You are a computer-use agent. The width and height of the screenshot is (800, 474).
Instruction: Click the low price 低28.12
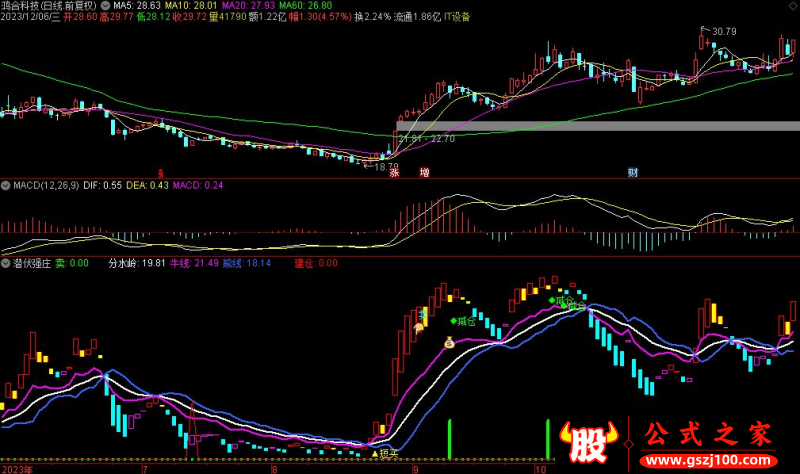153,17
